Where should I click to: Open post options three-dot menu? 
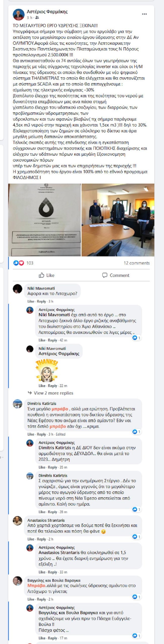pyautogui.click(x=144, y=14)
